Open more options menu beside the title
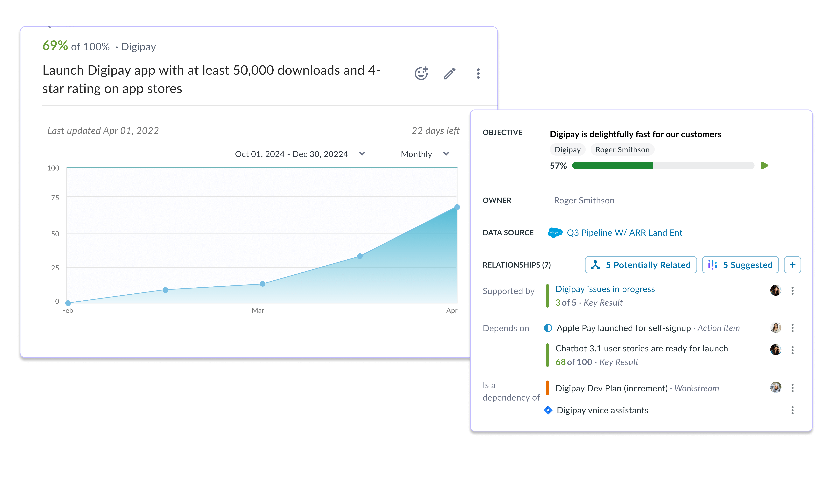Image resolution: width=840 pixels, height=504 pixels. click(x=478, y=73)
